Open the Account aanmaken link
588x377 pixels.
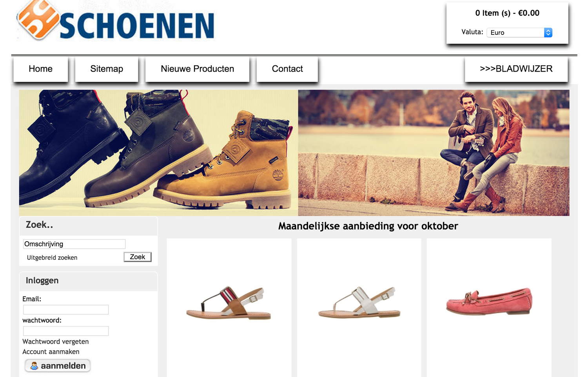[51, 352]
